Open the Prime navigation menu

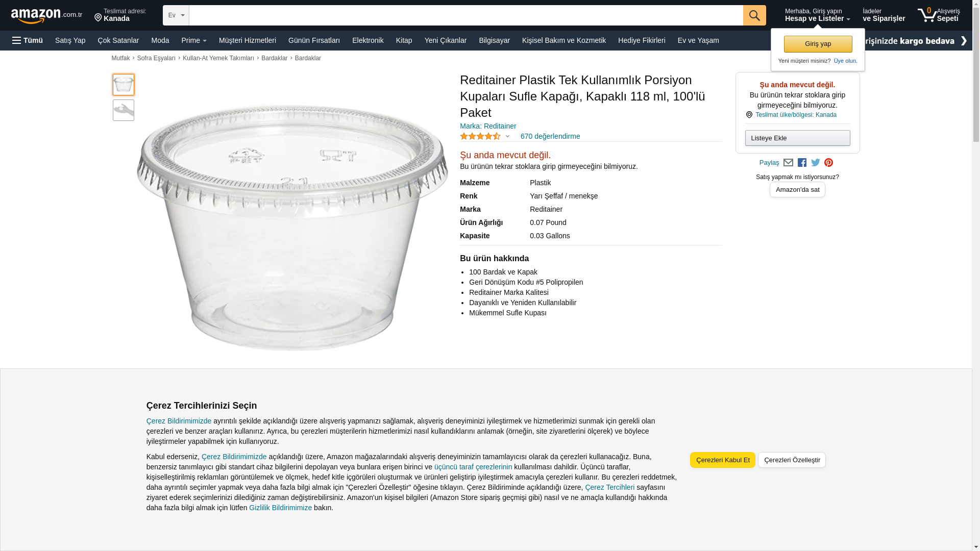194,40
